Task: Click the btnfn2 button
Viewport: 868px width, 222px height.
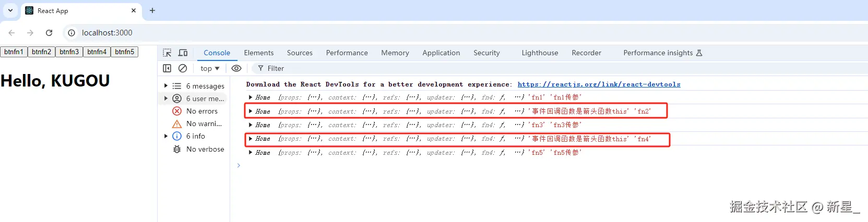Action: click(42, 52)
